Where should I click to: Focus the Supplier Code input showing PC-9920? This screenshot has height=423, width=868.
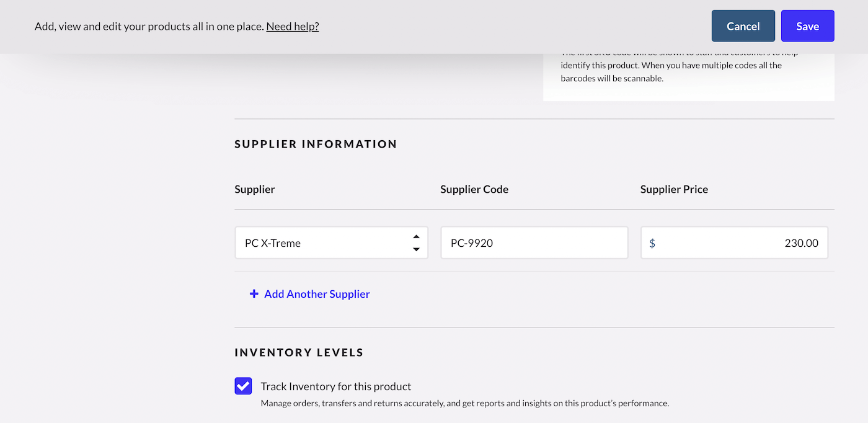(534, 243)
